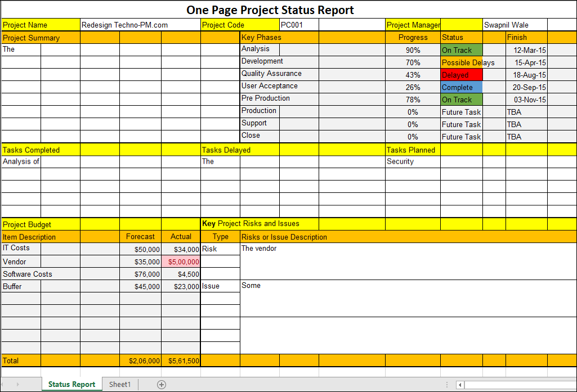Click the three-dot divider beside the scrollbar
This screenshot has height=392, width=577.
pos(446,384)
